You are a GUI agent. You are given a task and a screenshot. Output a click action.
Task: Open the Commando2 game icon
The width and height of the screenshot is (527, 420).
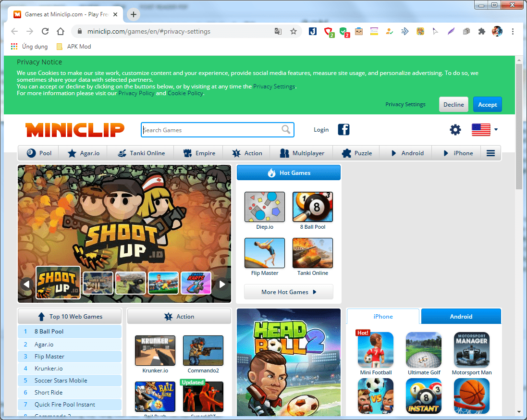tap(203, 350)
